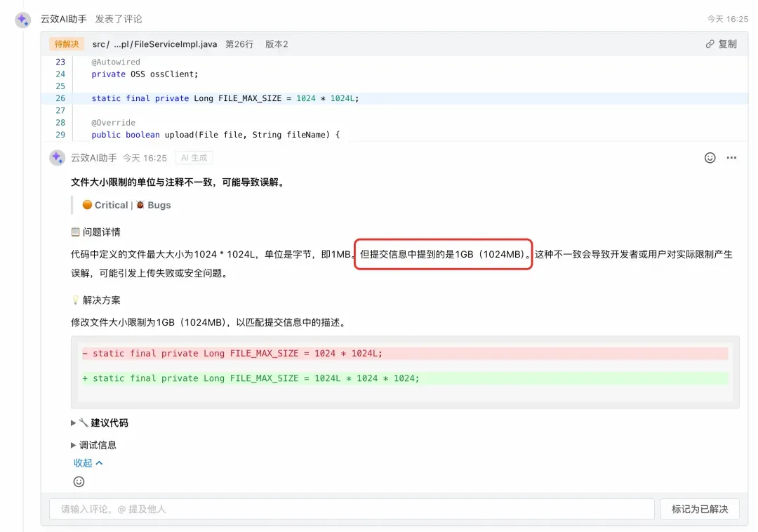Viewport: 758px width, 532px height.
Task: Click the 解决方案 lightbulb icon
Action: click(75, 300)
